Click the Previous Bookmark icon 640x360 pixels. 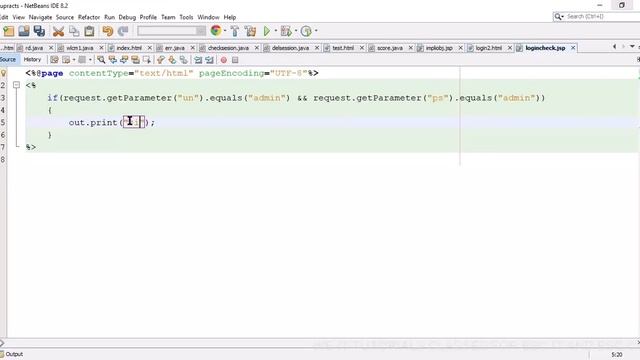[161, 60]
